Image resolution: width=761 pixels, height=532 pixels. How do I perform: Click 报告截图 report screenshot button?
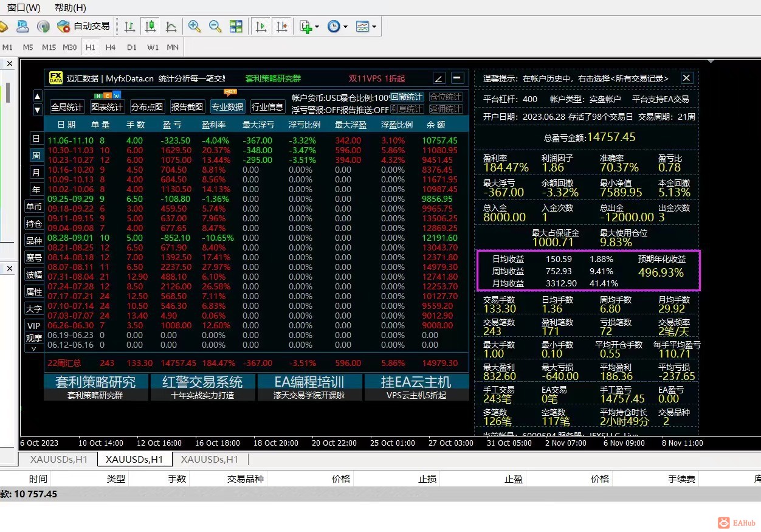(187, 107)
